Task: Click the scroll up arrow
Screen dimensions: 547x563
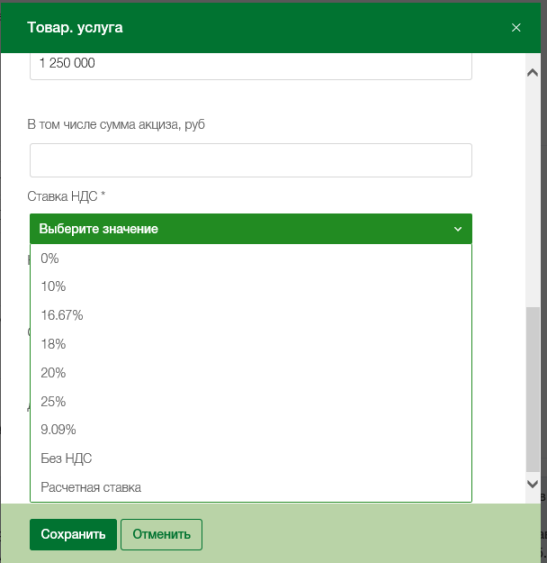Action: (533, 73)
